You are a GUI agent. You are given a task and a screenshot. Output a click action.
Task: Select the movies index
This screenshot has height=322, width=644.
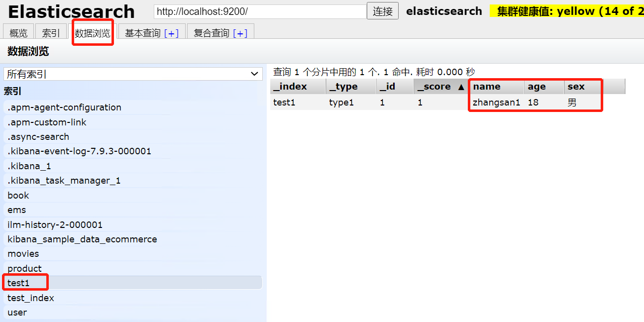click(x=133, y=254)
